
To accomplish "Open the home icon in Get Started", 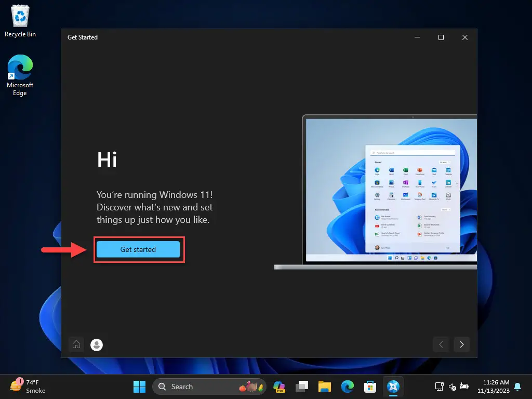I will tap(76, 345).
